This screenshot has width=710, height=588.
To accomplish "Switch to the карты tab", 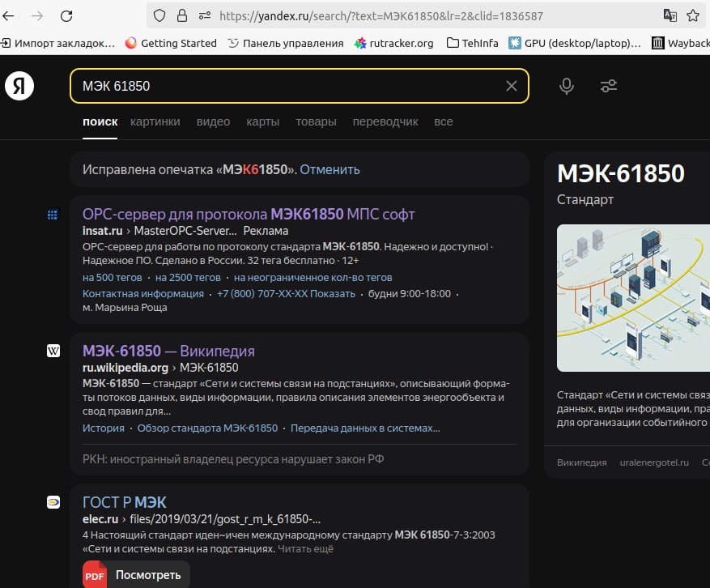I will tap(263, 121).
